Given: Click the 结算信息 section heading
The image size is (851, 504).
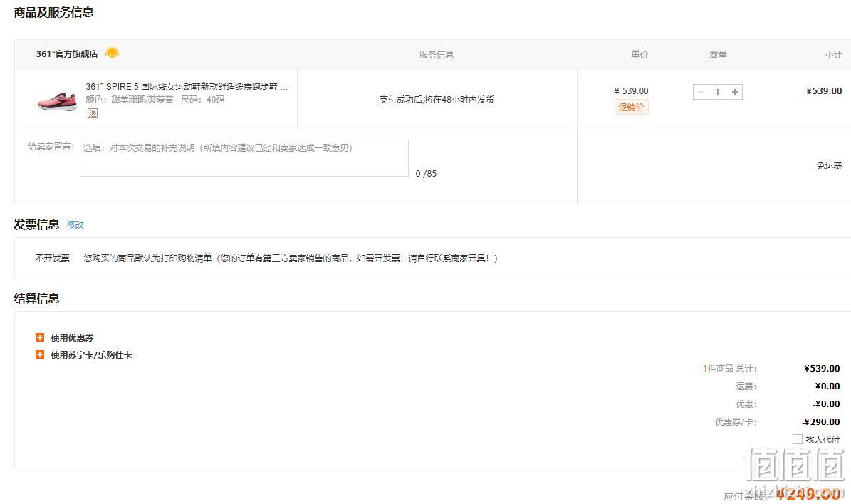Looking at the screenshot, I should coord(36,298).
